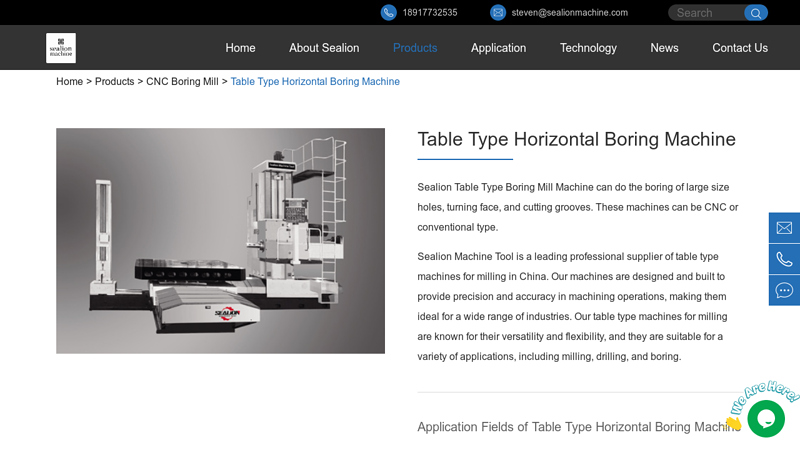Go to the Home menu item
Viewport: 800px width, 450px height.
point(240,48)
